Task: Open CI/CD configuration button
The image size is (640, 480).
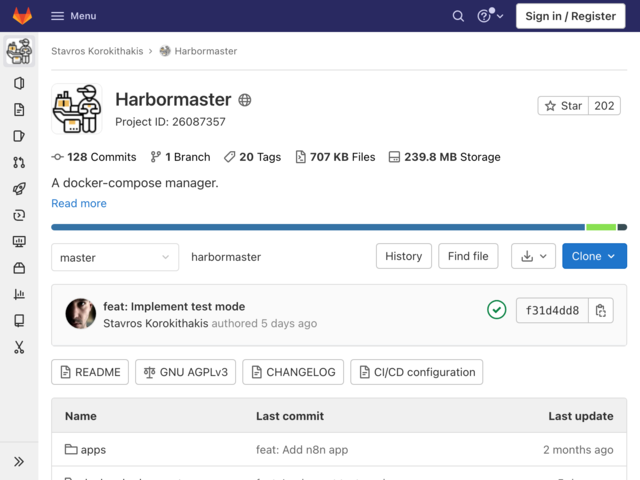Action: [x=416, y=372]
